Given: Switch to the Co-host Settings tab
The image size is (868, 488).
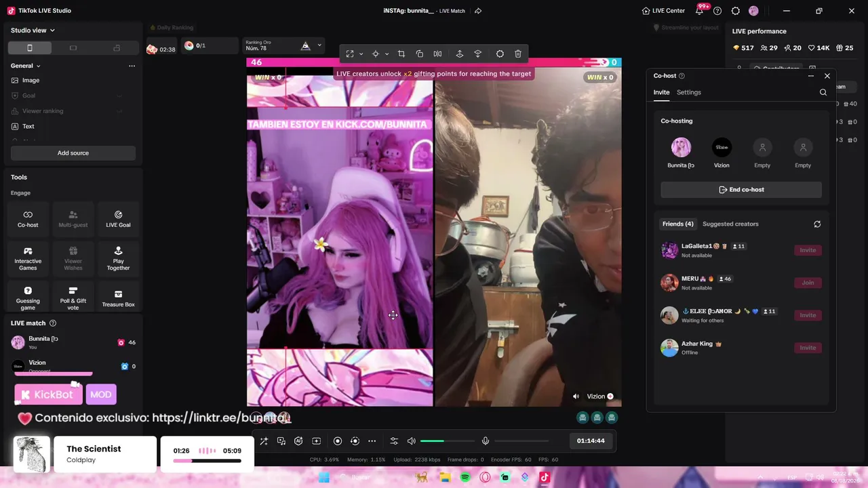Looking at the screenshot, I should 689,92.
